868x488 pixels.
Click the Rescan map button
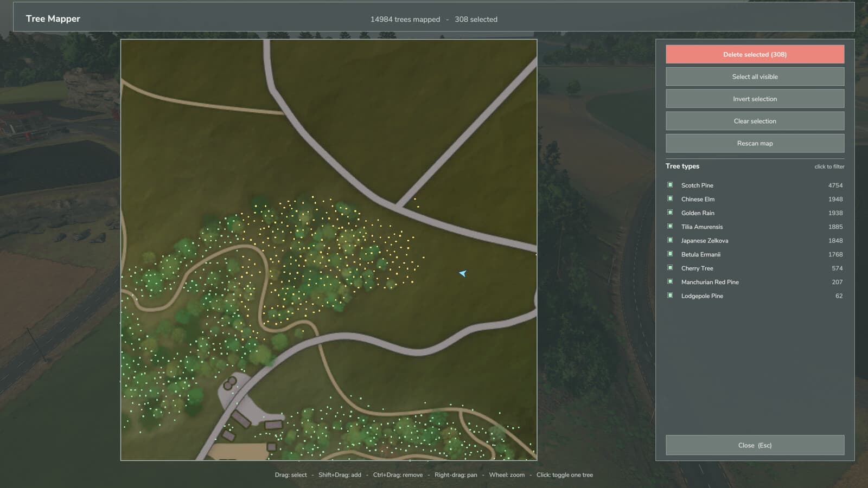point(755,143)
